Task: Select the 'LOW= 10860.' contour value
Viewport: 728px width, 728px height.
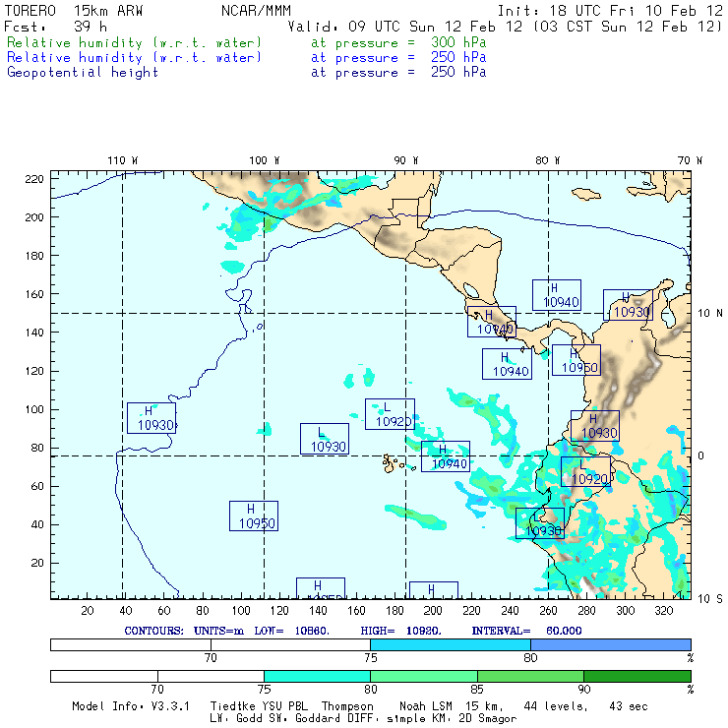Action: (x=291, y=631)
